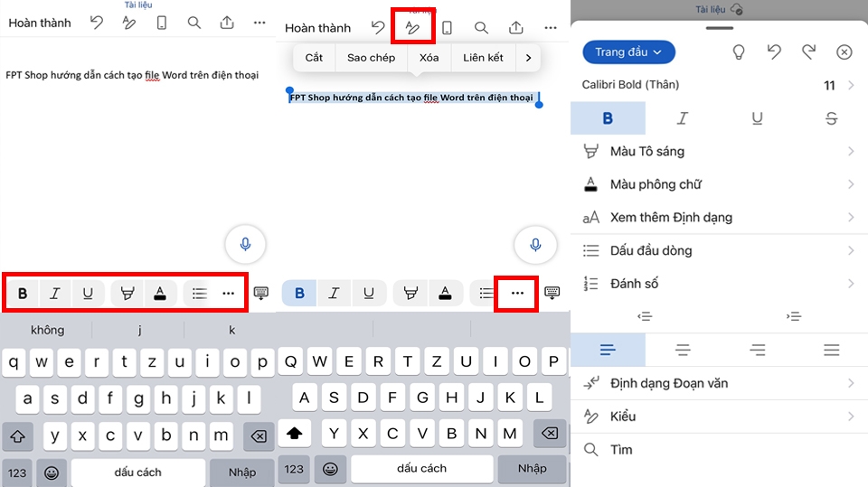Turn on Shift on the lowercase keyboard
868x487 pixels.
[17, 436]
